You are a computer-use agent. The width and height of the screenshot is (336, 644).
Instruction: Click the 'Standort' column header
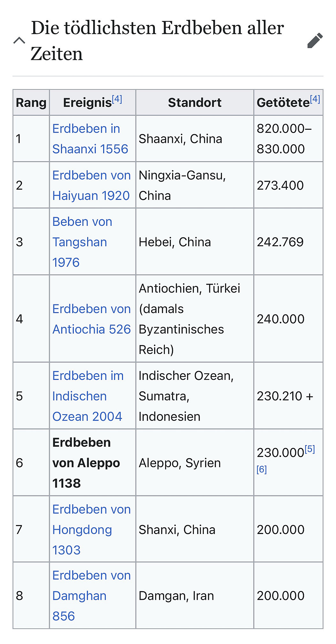click(x=195, y=103)
